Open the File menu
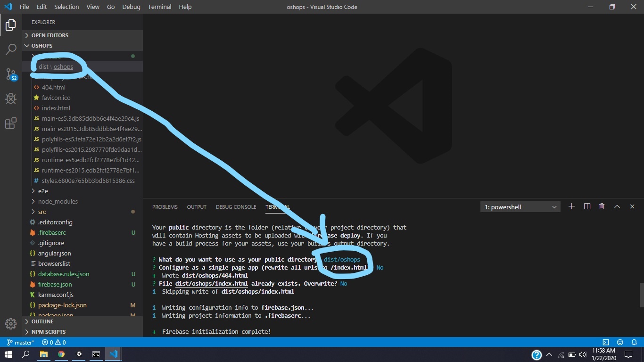This screenshot has height=362, width=644. pyautogui.click(x=25, y=7)
